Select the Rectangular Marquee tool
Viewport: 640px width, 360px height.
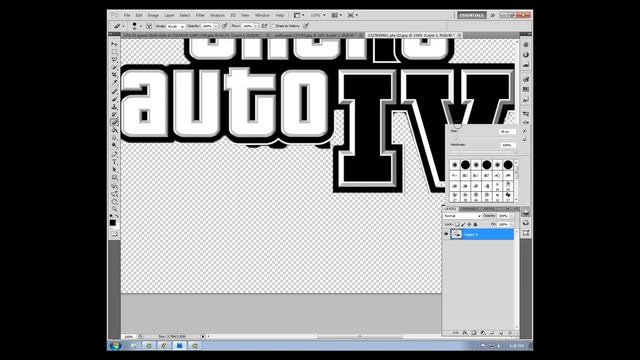point(114,52)
